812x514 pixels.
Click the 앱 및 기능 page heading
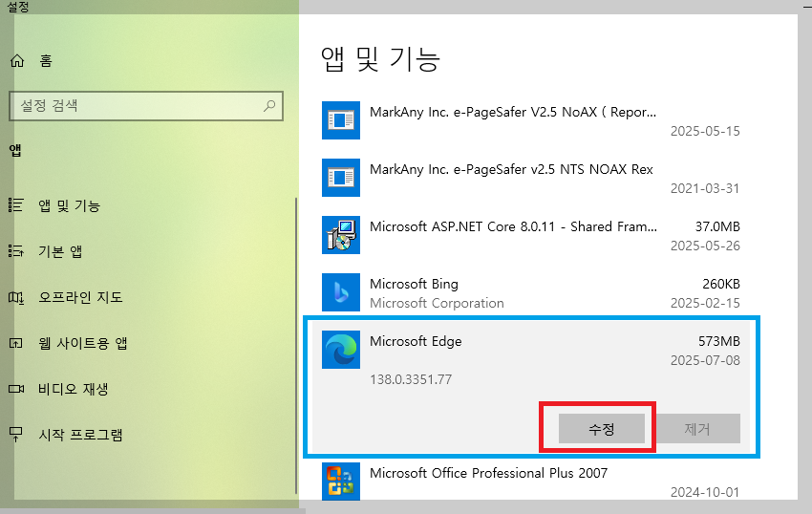[380, 58]
